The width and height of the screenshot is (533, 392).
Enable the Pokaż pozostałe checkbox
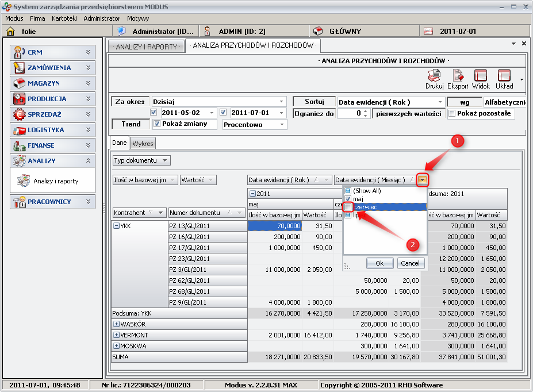point(452,114)
